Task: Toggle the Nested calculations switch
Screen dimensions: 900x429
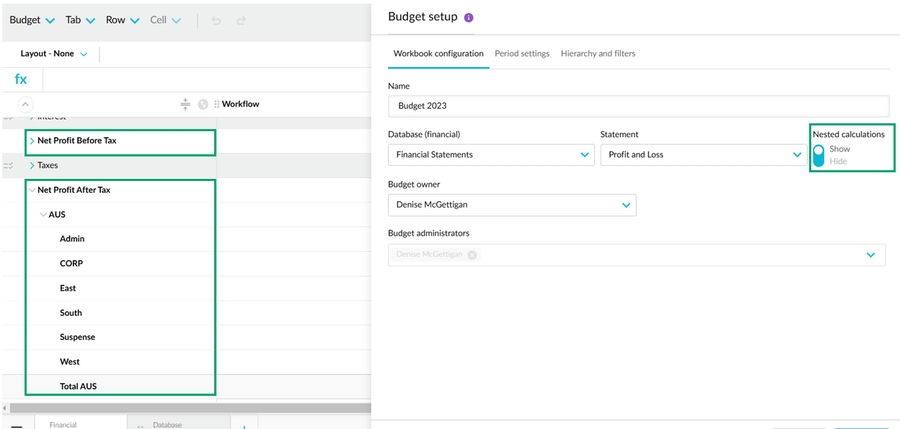Action: coord(819,155)
